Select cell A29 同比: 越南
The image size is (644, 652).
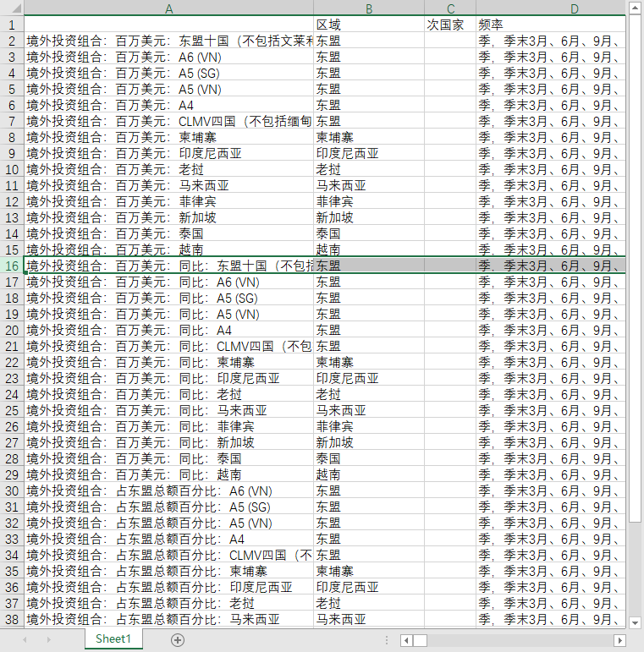coord(168,475)
